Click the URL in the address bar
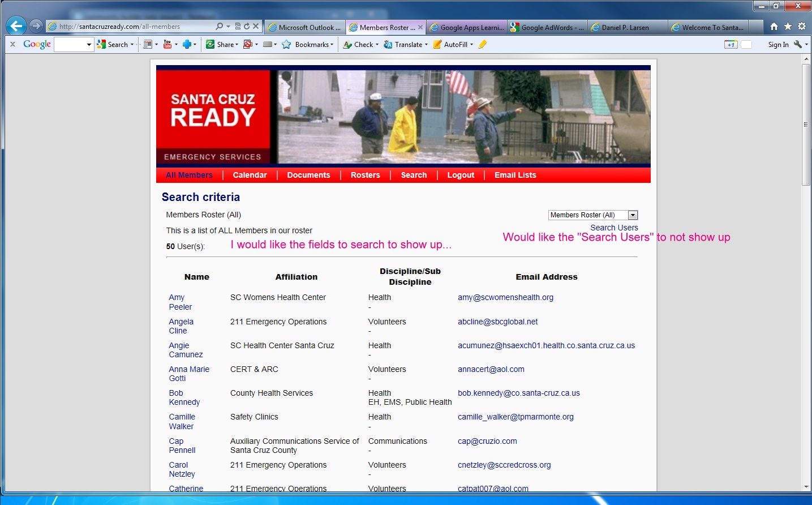Image resolution: width=812 pixels, height=505 pixels. click(119, 27)
